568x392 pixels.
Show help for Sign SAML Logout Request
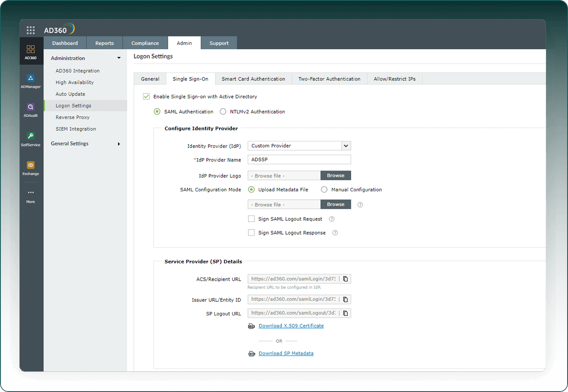point(332,219)
